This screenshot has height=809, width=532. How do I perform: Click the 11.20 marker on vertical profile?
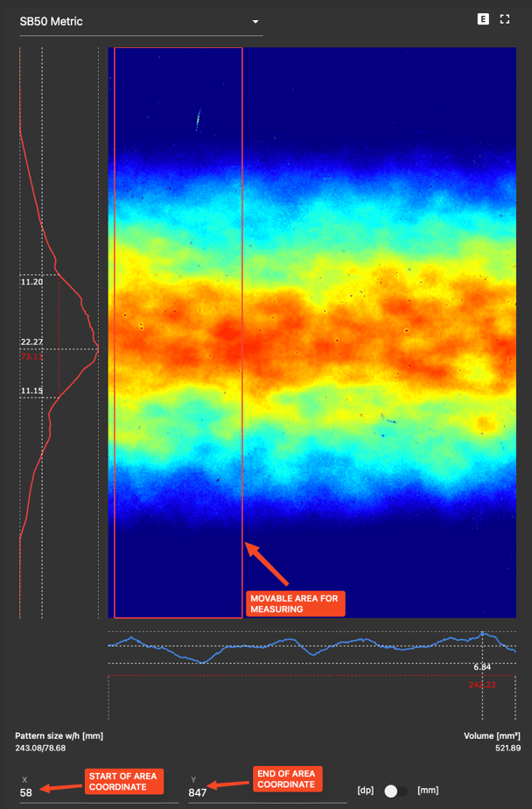(31, 282)
